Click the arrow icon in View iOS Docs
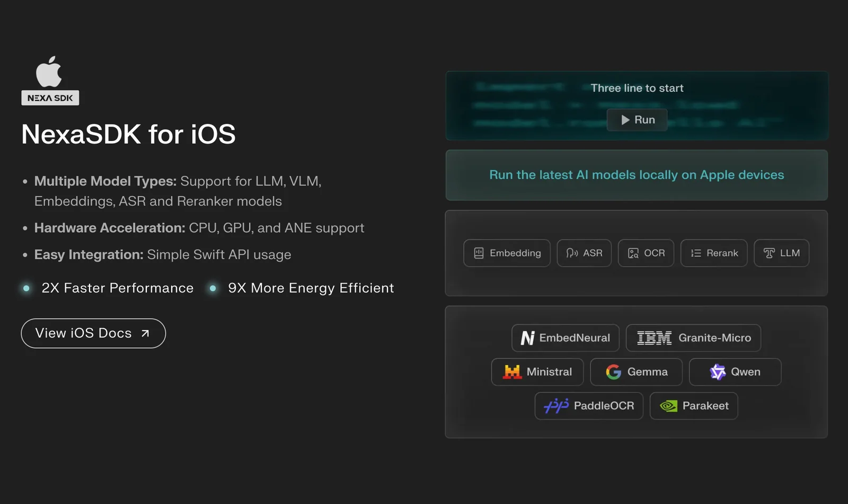 [145, 333]
